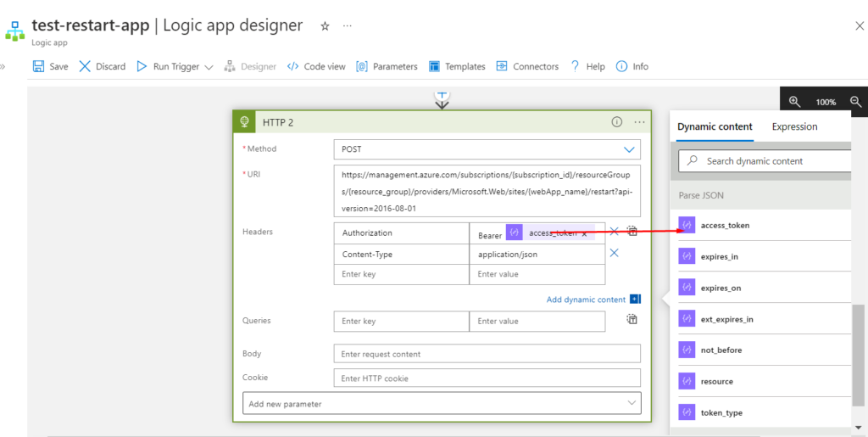Insert expires_on dynamic content
This screenshot has height=437, width=868.
point(764,288)
